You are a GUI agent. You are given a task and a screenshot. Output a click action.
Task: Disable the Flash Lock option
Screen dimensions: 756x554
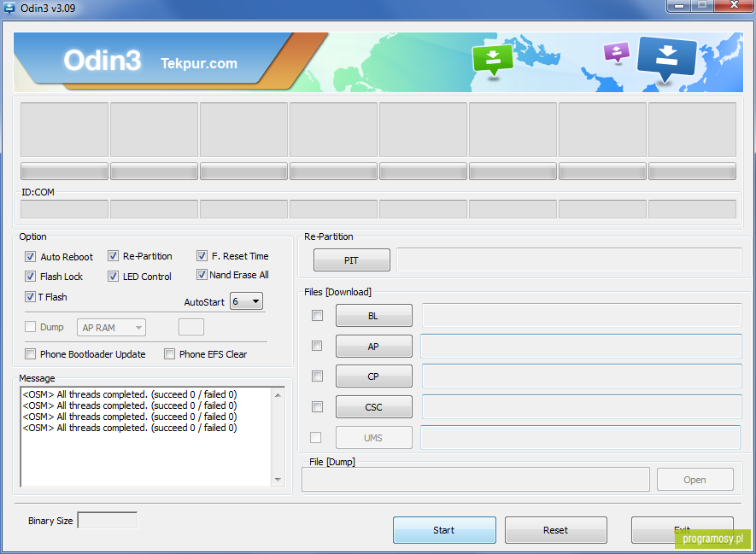[31, 276]
